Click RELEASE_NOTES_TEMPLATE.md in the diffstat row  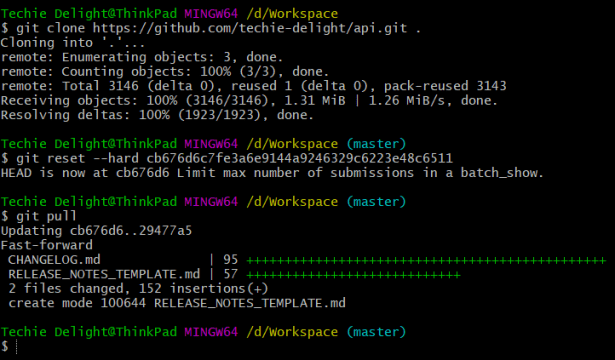point(104,274)
